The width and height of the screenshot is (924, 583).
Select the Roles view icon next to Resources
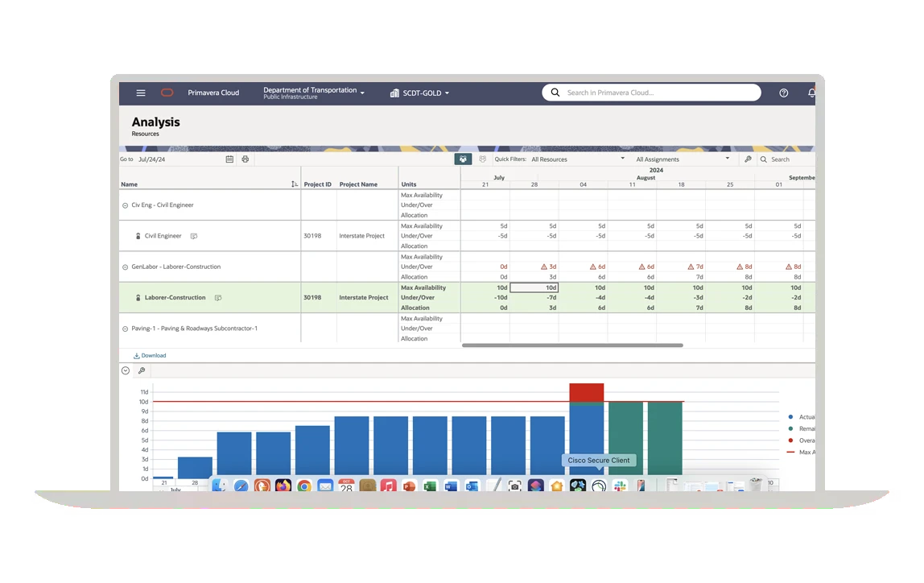point(481,159)
